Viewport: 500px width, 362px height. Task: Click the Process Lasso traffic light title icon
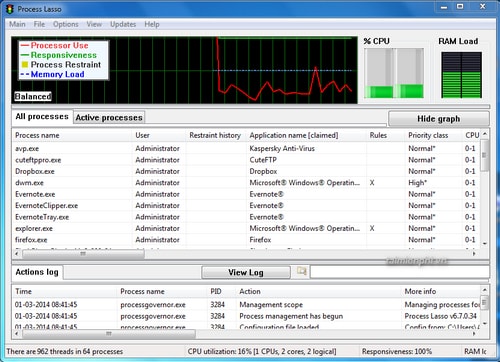10,9
